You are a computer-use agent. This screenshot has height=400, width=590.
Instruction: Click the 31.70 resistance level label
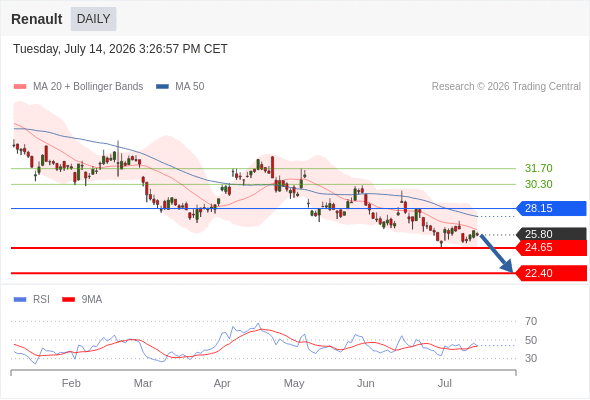tap(538, 168)
